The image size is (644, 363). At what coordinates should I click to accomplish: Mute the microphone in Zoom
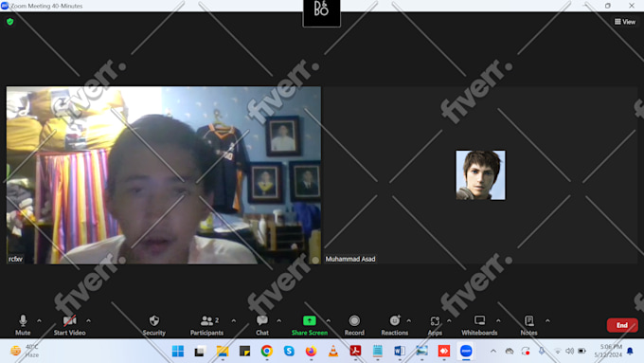23,325
